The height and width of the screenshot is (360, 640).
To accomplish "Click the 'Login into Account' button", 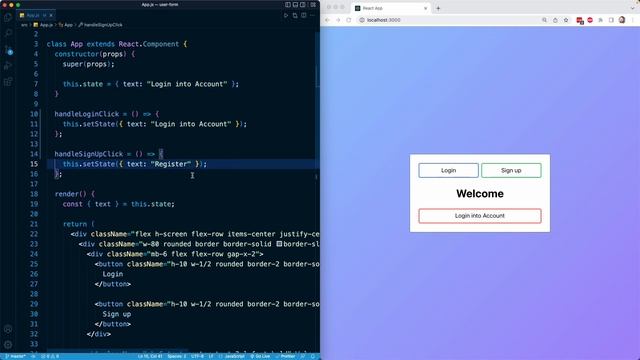I will point(480,216).
